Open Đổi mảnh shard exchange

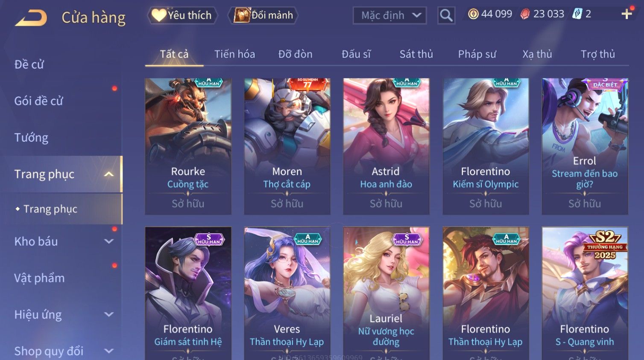pos(263,15)
